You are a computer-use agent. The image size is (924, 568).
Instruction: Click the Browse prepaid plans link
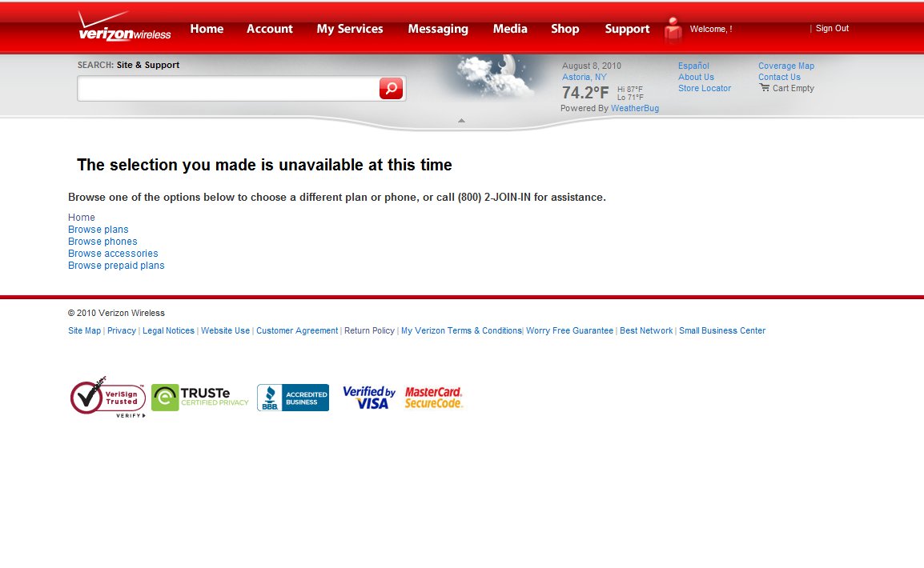(116, 266)
